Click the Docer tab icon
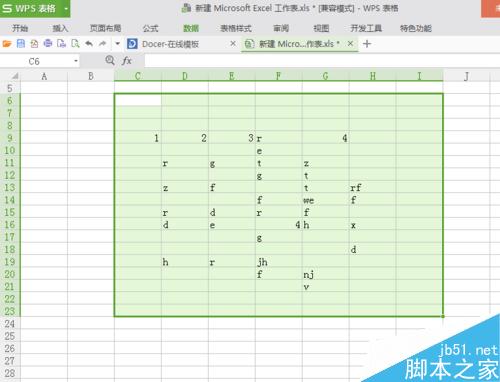The width and height of the screenshot is (500, 382). point(132,44)
